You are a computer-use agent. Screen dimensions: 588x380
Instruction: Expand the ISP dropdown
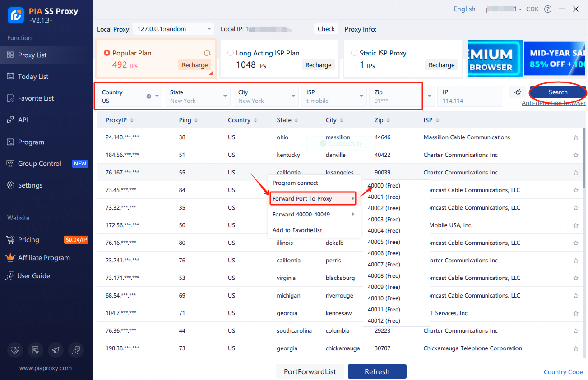[x=361, y=96]
